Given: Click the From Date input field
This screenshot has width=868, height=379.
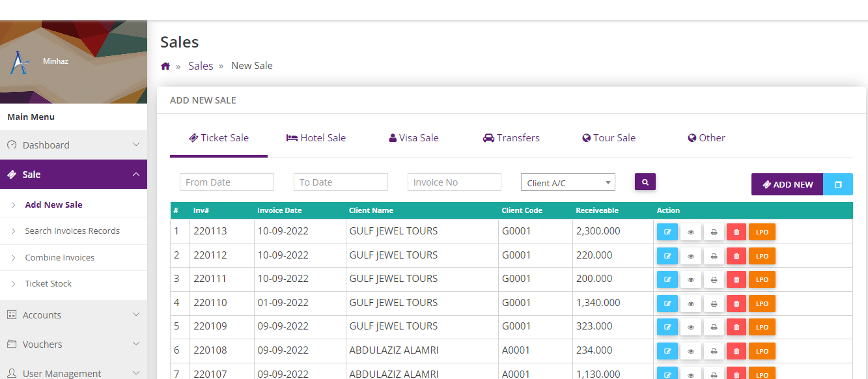Looking at the screenshot, I should click(x=227, y=182).
